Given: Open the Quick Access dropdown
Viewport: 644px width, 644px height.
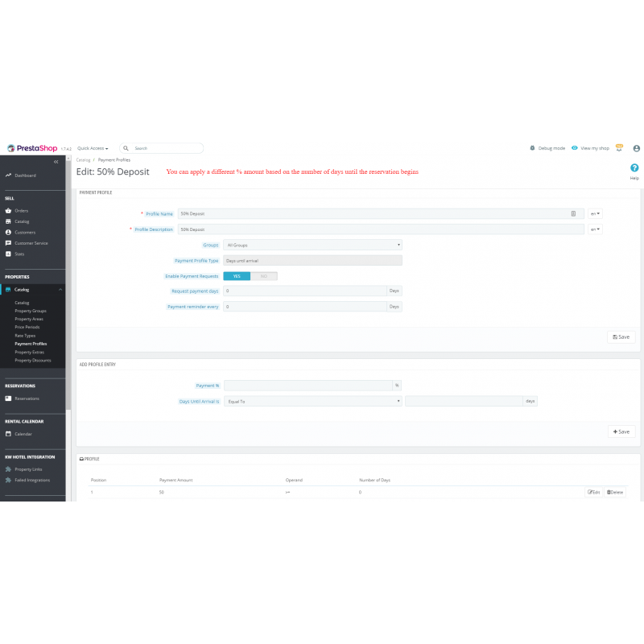Looking at the screenshot, I should 93,148.
